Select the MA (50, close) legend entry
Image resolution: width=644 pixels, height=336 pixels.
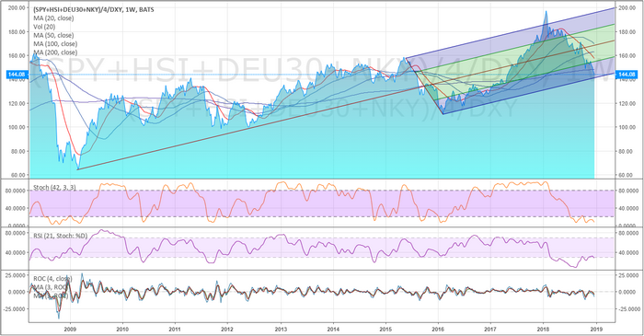(53, 35)
